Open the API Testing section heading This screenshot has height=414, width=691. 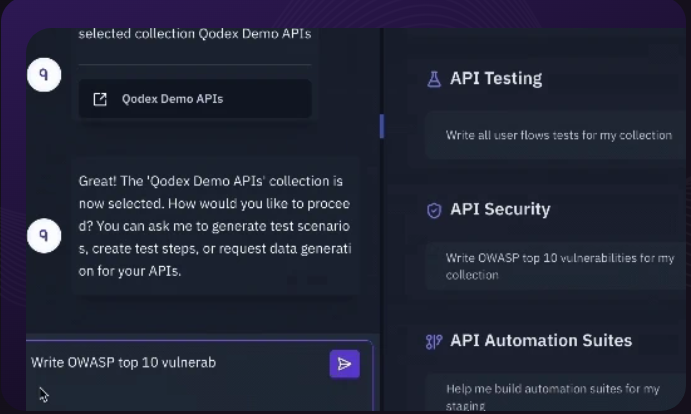pyautogui.click(x=496, y=78)
